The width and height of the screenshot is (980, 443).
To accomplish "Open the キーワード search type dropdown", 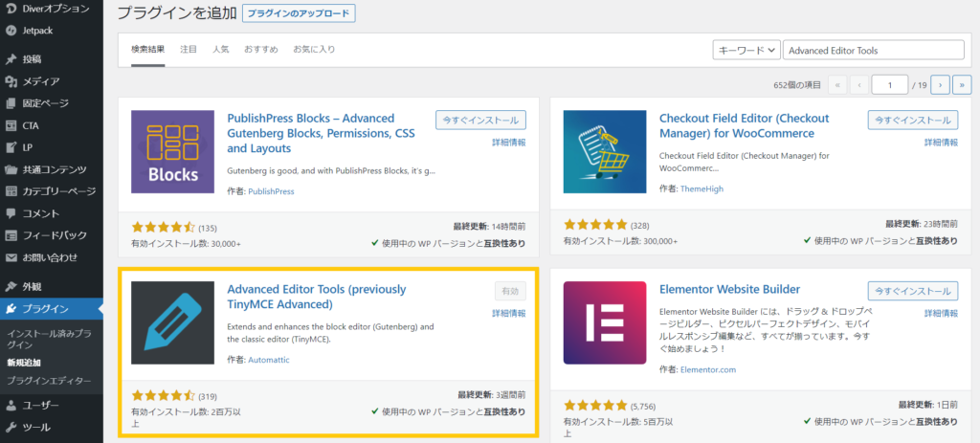I will tap(746, 51).
